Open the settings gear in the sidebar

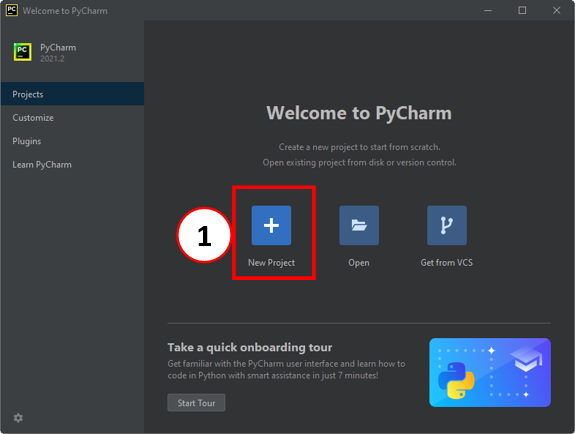pyautogui.click(x=18, y=417)
